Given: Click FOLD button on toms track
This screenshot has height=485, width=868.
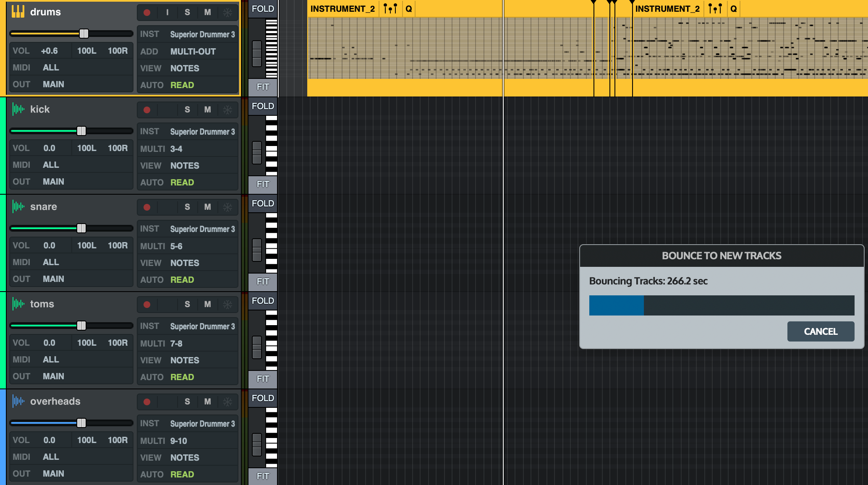Looking at the screenshot, I should pyautogui.click(x=263, y=301).
